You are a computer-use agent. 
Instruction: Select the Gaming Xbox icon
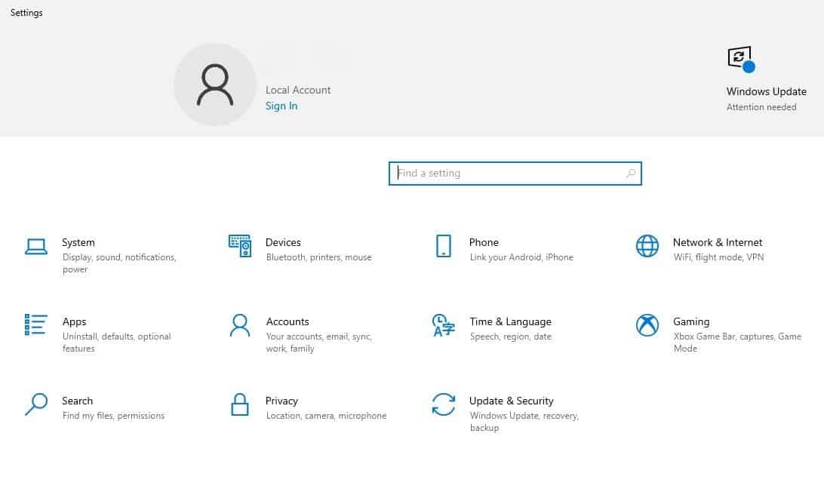(x=647, y=325)
